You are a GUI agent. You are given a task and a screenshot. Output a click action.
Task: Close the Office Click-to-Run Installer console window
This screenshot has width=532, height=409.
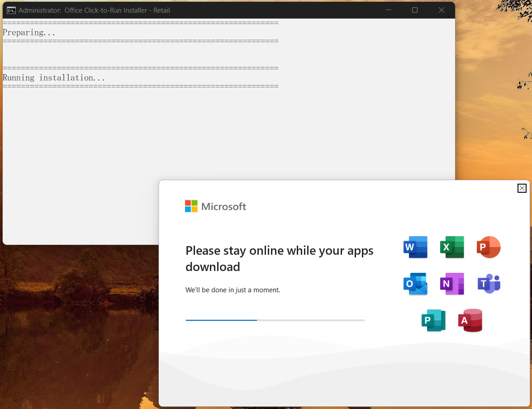tap(442, 10)
